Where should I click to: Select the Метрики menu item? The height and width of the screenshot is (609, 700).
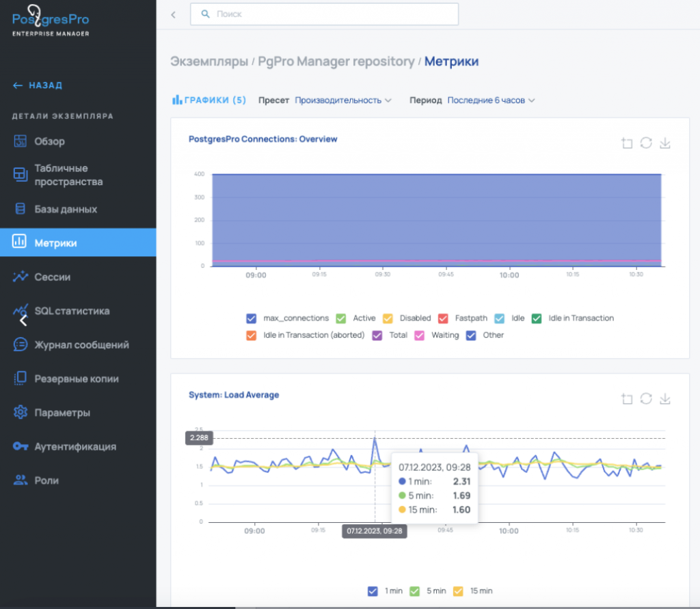tap(56, 243)
